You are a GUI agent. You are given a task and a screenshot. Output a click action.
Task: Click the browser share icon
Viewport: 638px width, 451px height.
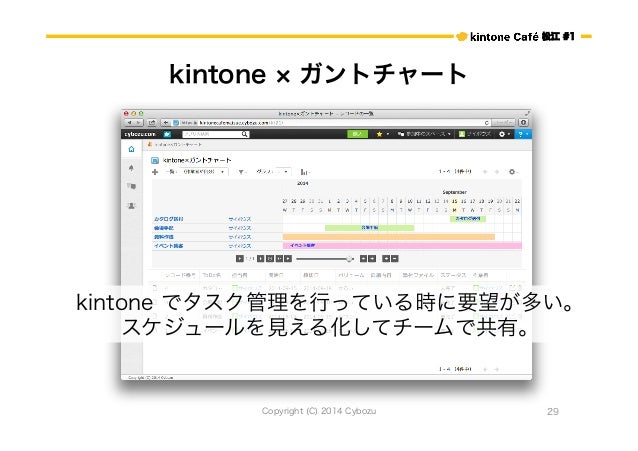152,123
